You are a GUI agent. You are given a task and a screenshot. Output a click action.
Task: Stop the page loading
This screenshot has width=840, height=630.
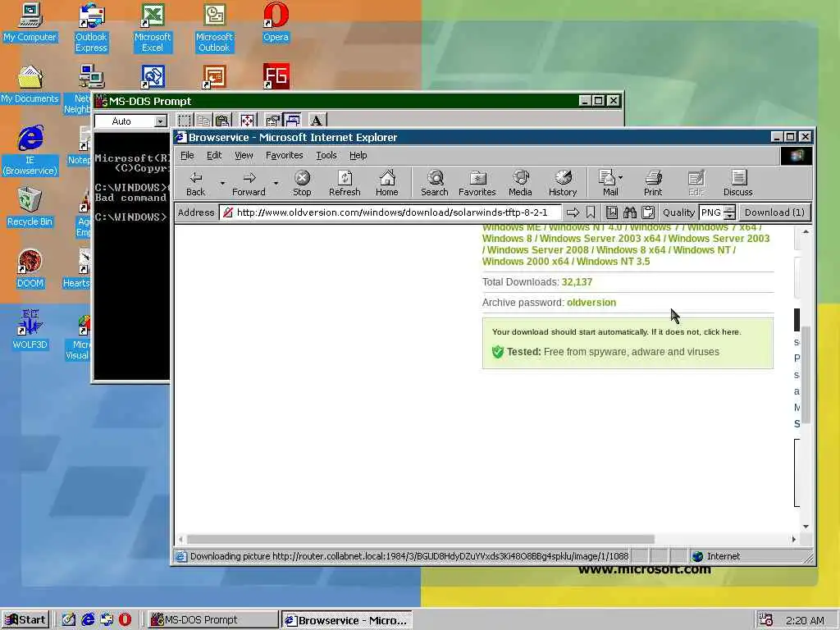[302, 183]
